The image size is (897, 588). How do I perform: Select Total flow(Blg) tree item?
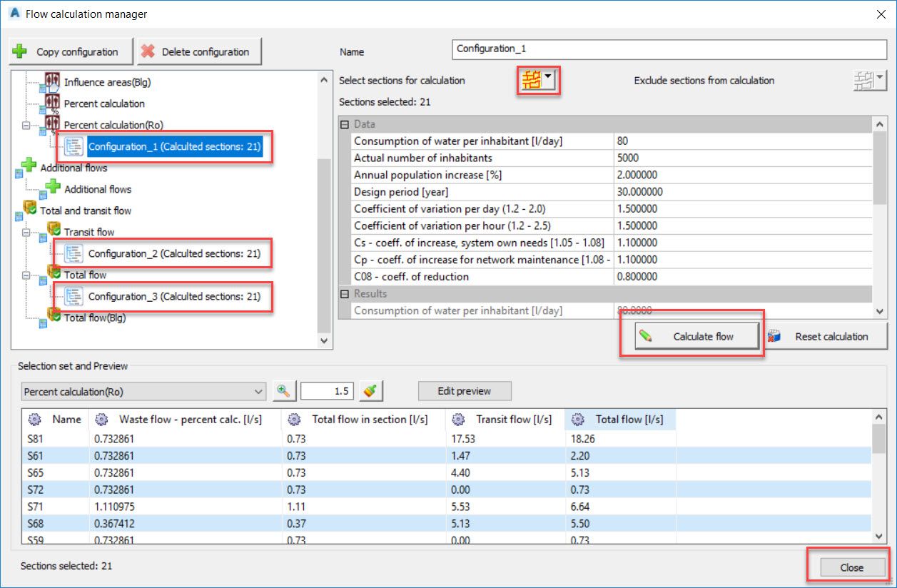95,318
